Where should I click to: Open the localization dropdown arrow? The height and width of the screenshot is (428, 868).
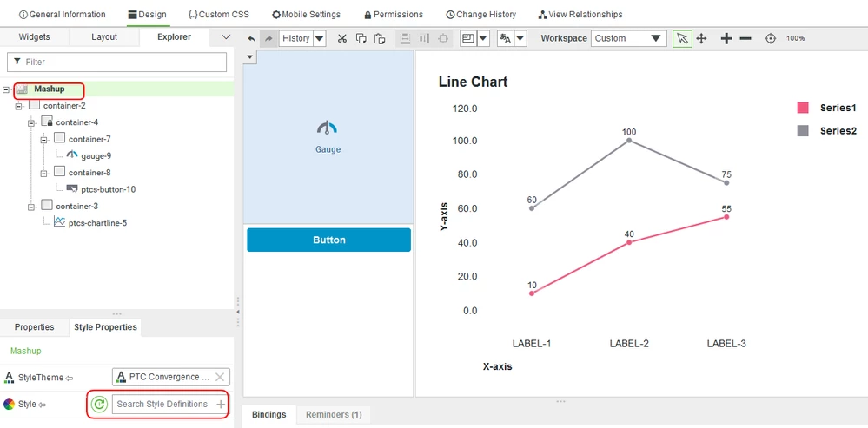520,39
